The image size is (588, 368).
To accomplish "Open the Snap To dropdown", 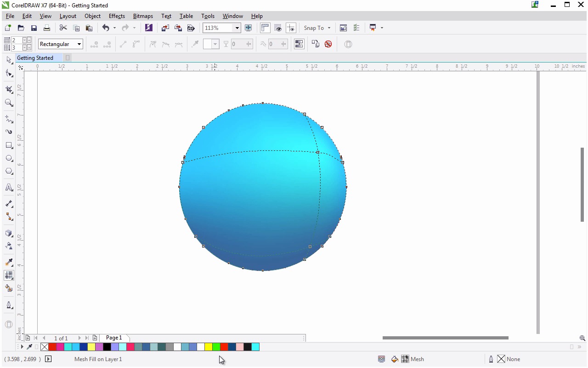I will point(317,28).
